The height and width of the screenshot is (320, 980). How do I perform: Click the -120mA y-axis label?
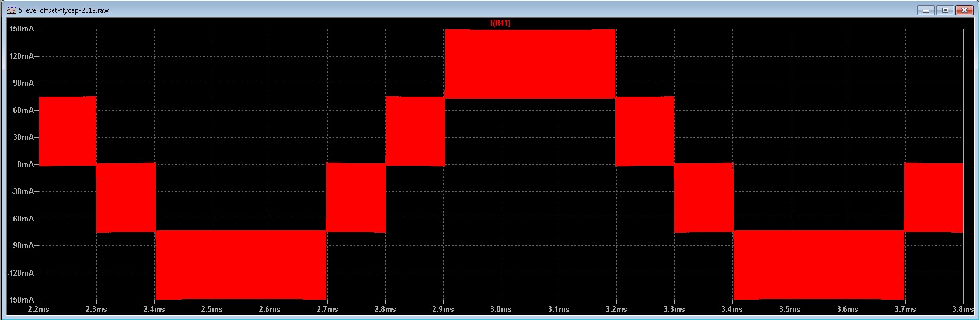pyautogui.click(x=20, y=273)
